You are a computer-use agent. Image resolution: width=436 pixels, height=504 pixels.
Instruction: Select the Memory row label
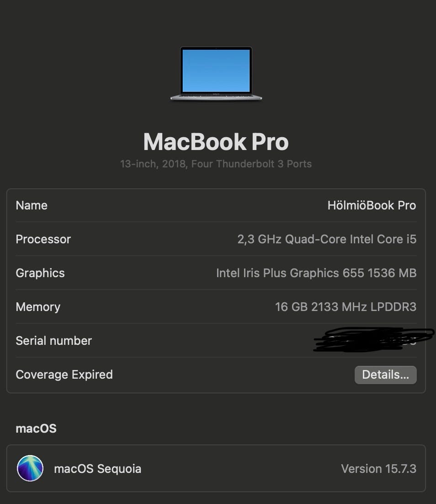coord(38,307)
